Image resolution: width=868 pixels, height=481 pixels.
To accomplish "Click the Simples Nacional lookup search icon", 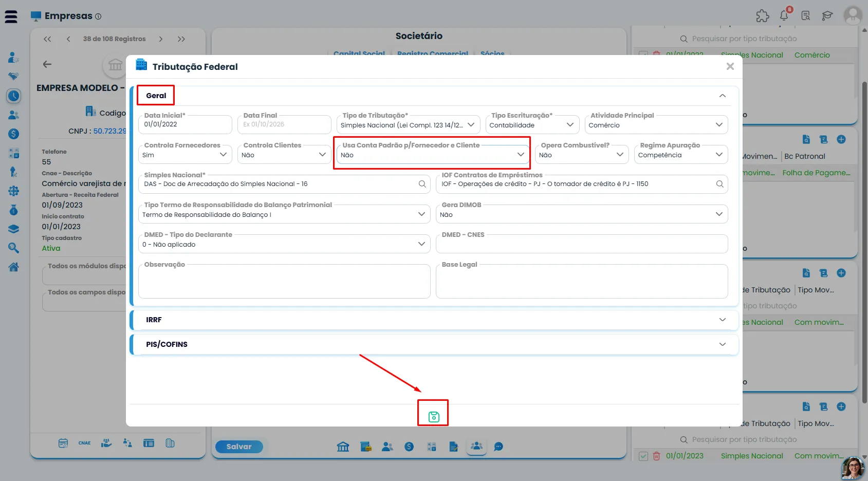I will [422, 184].
